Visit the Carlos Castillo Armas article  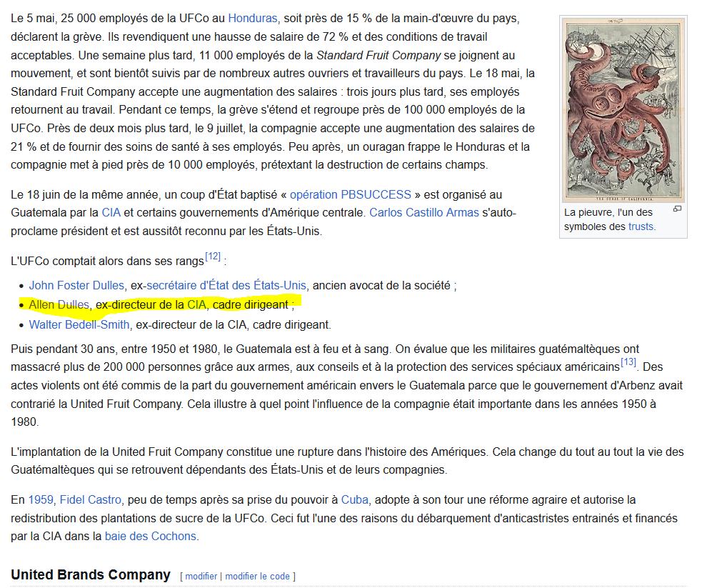(x=423, y=213)
